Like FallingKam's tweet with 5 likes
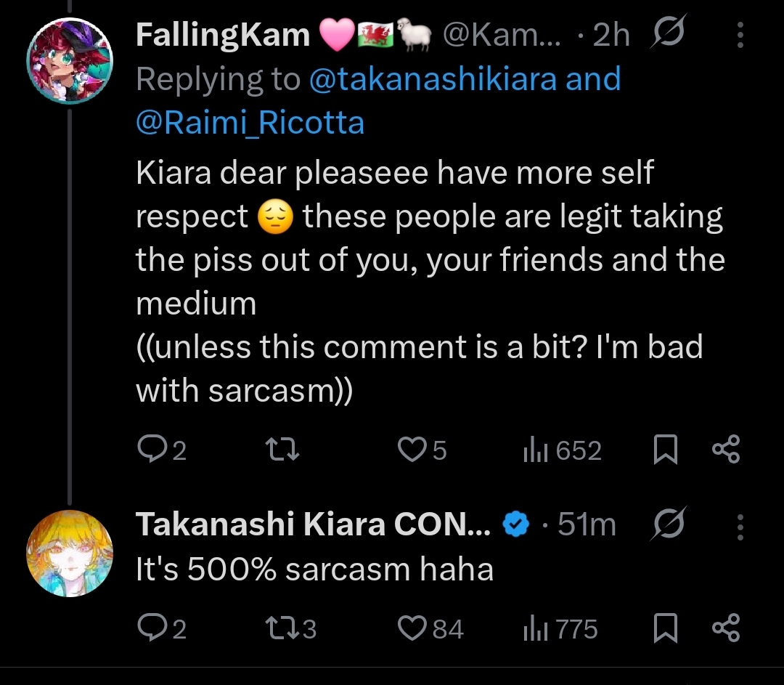 click(412, 450)
